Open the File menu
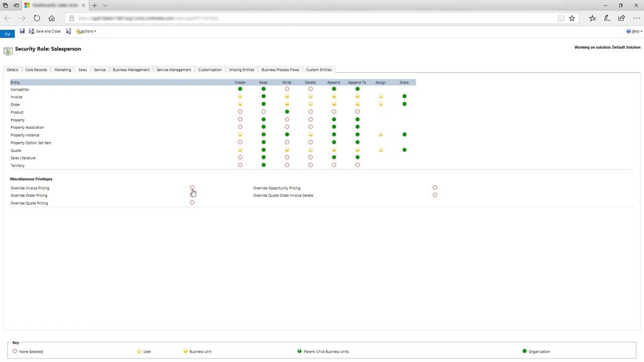The image size is (644, 362). pyautogui.click(x=8, y=34)
